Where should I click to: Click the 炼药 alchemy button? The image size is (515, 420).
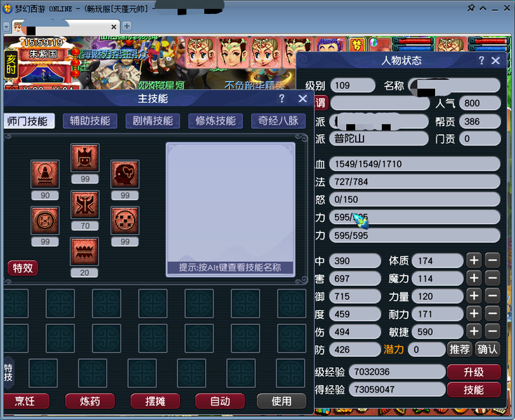(90, 401)
